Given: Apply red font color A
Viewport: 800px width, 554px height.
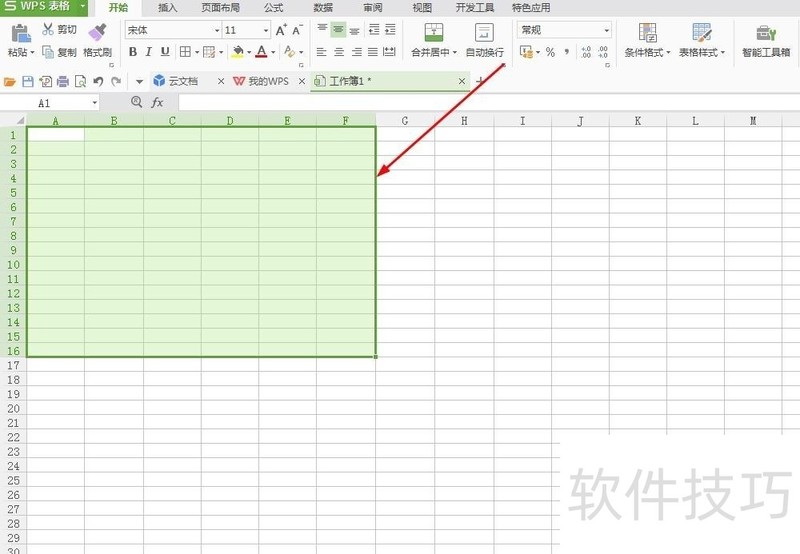Looking at the screenshot, I should (261, 52).
